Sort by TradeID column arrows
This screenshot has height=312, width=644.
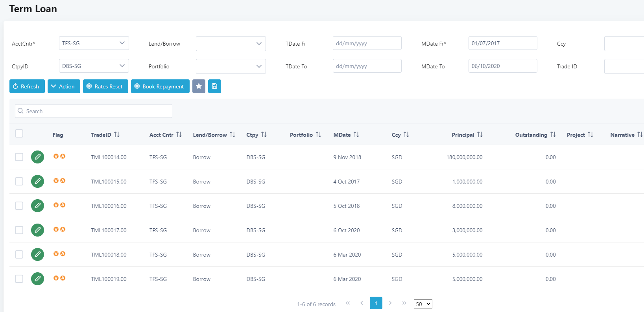tap(117, 135)
